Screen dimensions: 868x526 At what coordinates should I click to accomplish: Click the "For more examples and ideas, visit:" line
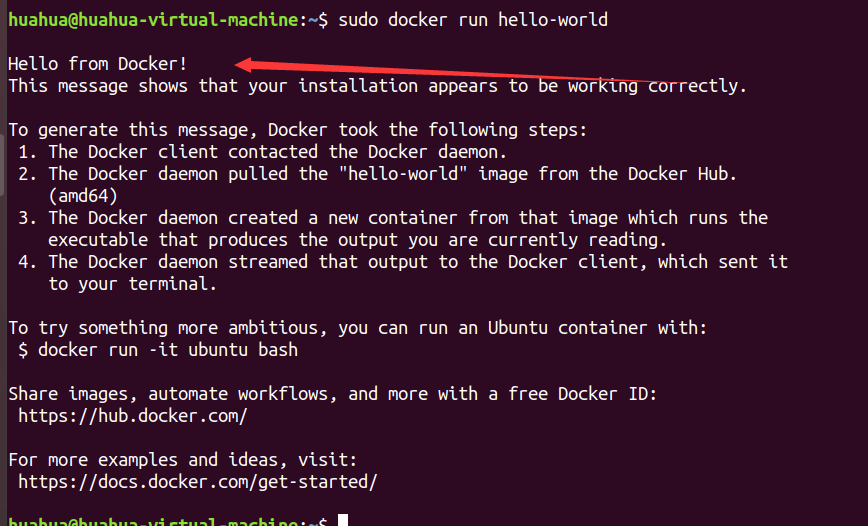[x=183, y=460]
